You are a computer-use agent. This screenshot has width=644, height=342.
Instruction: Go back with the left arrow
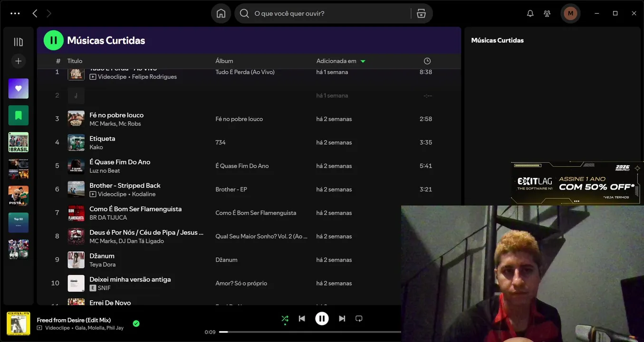point(35,13)
